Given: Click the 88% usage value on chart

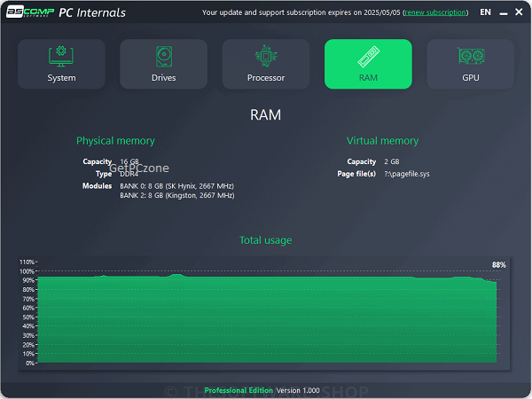Looking at the screenshot, I should point(498,264).
